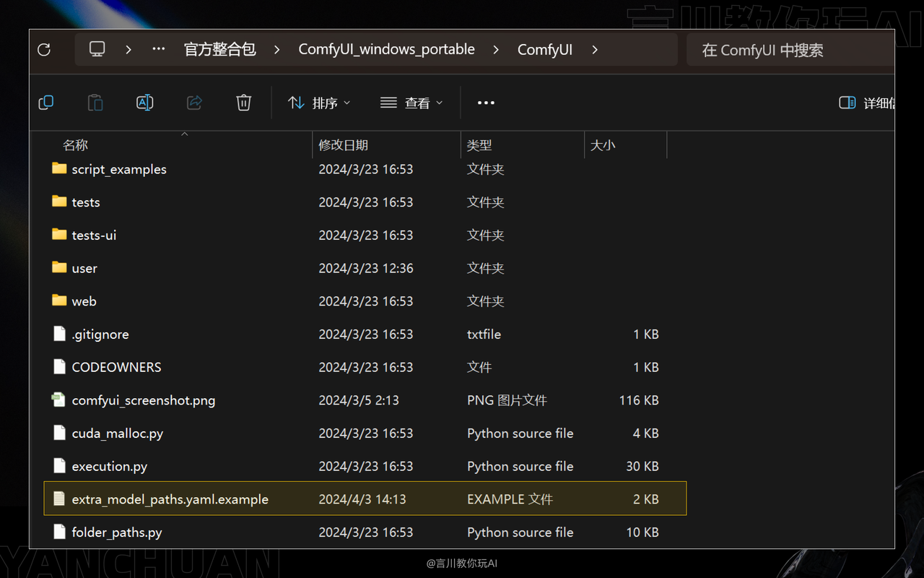The width and height of the screenshot is (924, 578).
Task: Open the ComfyUI_windows_portable breadcrumb link
Action: click(x=386, y=49)
